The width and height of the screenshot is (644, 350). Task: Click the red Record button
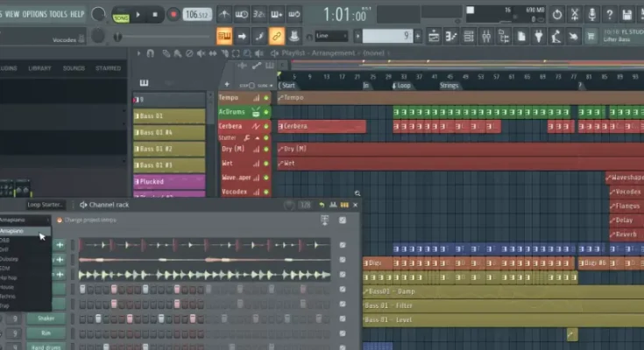[x=173, y=14]
